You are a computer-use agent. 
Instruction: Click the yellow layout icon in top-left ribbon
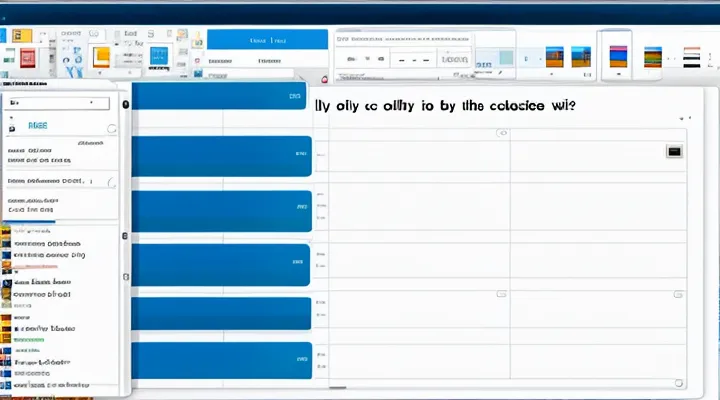(x=23, y=36)
